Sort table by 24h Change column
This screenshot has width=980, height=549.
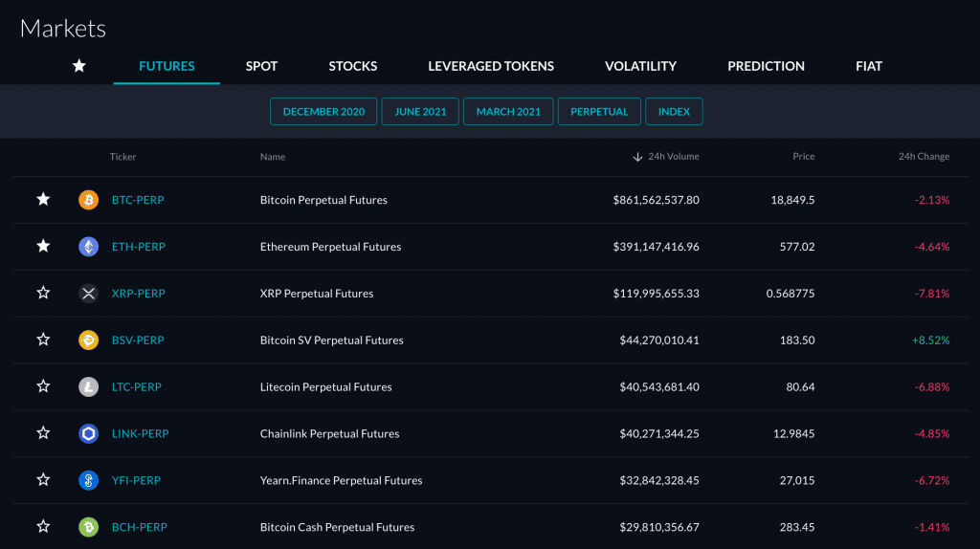point(924,157)
